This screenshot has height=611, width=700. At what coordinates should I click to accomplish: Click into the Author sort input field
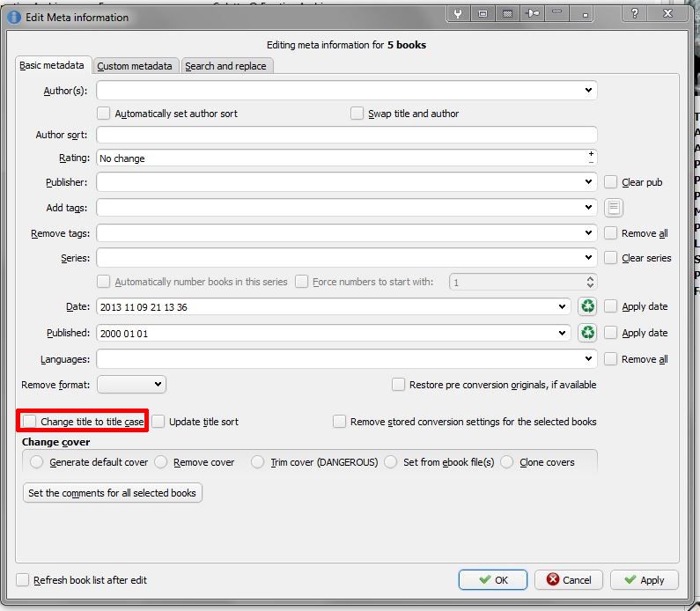(x=347, y=135)
